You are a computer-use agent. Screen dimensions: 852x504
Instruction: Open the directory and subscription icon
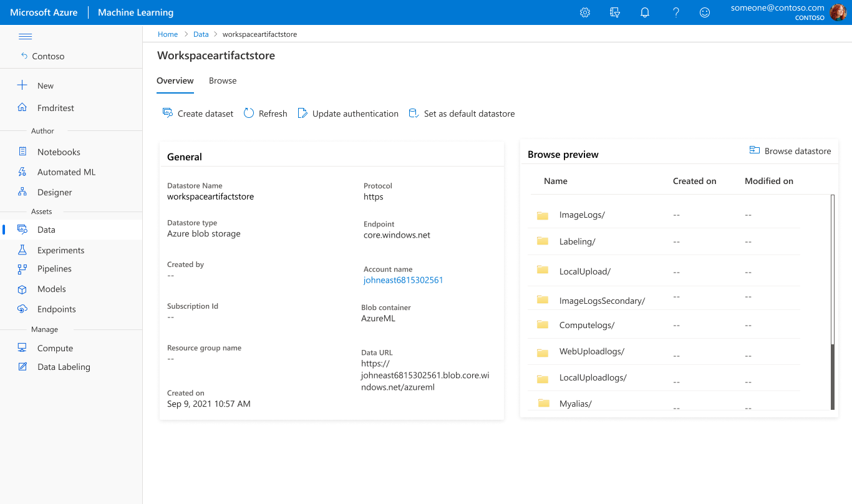pos(615,12)
